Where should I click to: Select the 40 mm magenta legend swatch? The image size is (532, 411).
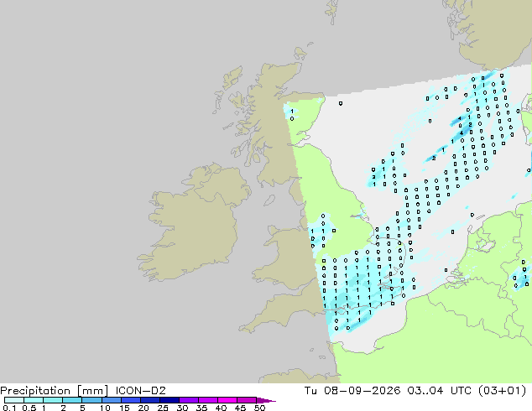point(227,400)
